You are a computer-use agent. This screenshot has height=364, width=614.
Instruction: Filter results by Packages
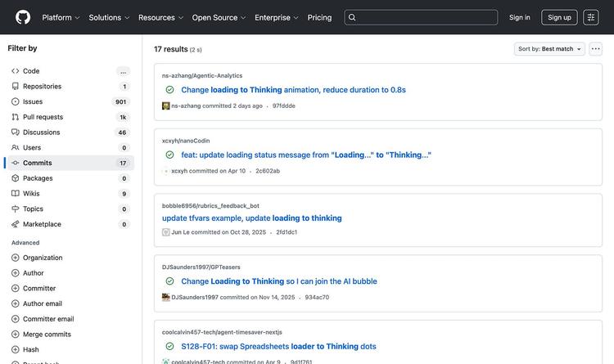[x=70, y=178]
